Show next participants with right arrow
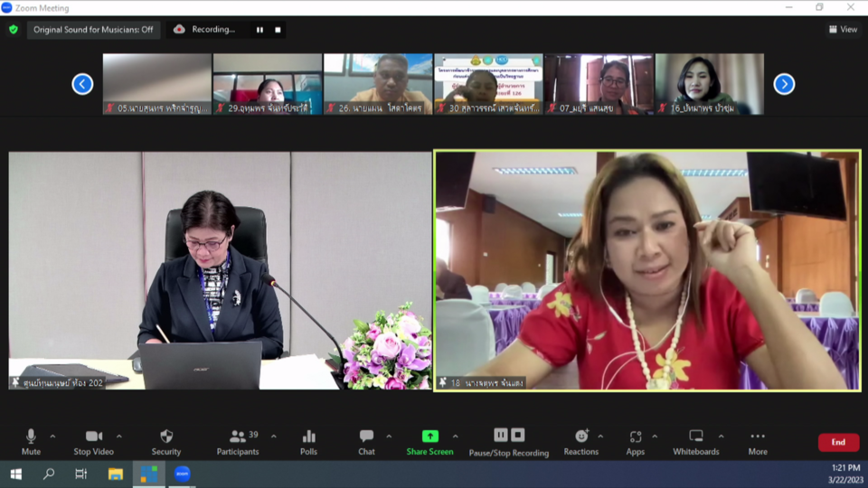 (784, 84)
